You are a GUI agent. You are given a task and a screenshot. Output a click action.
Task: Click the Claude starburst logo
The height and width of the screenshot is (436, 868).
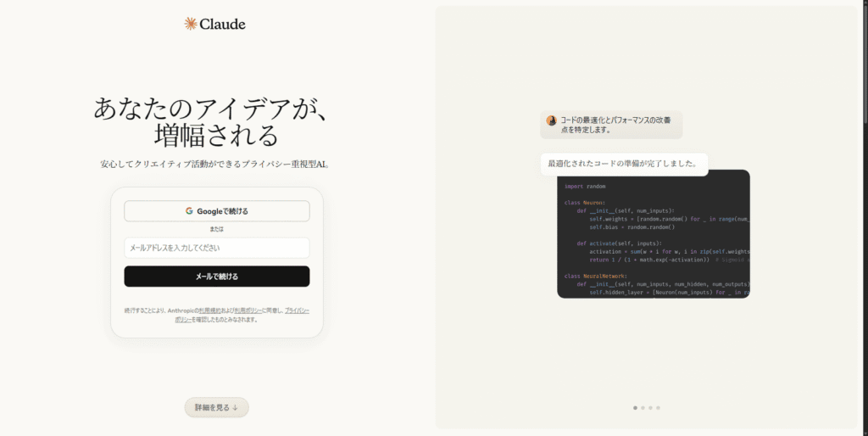tap(191, 23)
